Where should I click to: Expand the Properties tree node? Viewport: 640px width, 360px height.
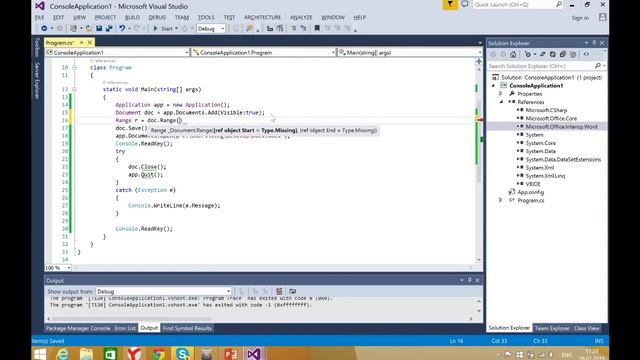tap(501, 94)
